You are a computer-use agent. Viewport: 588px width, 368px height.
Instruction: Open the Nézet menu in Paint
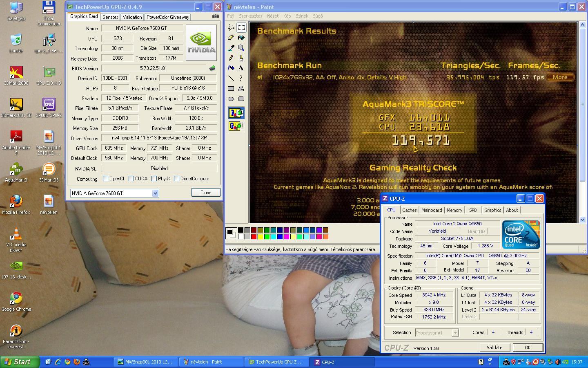(272, 16)
